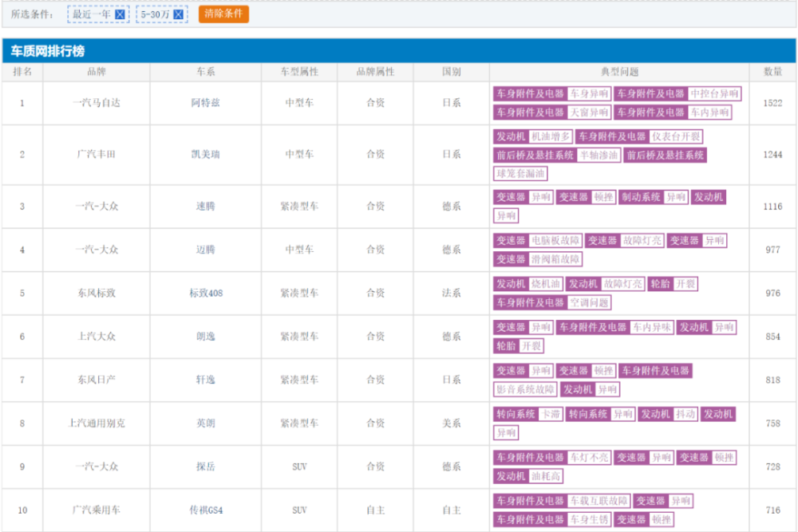798x532 pixels.
Task: Select the 广汽丰田 brand cell
Action: tap(97, 154)
